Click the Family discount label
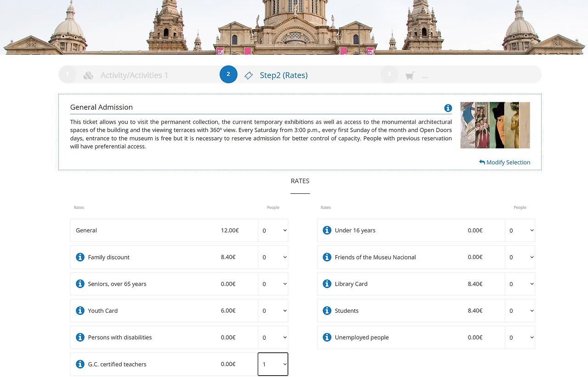 [x=109, y=257]
